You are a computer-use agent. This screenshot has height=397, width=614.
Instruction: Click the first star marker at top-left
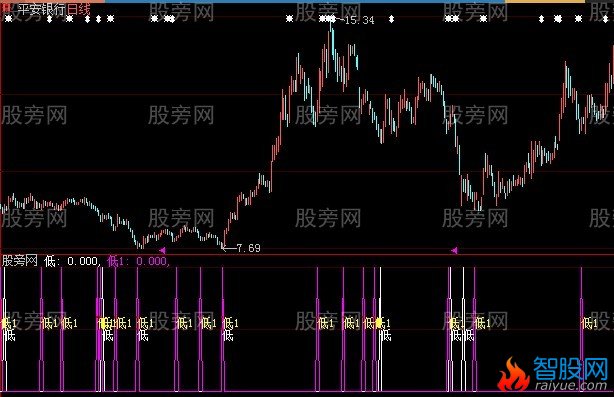tap(8, 18)
